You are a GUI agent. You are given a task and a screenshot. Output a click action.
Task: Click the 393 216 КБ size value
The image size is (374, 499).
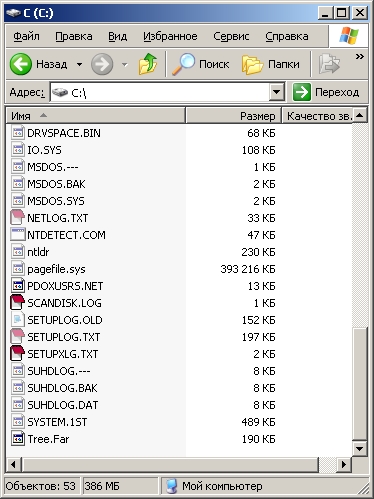(x=248, y=269)
